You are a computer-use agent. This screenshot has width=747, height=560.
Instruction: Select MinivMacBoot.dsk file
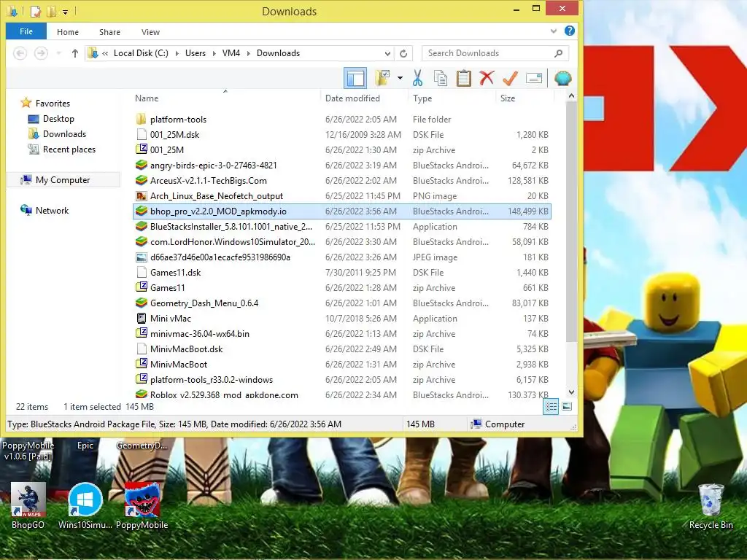click(186, 349)
